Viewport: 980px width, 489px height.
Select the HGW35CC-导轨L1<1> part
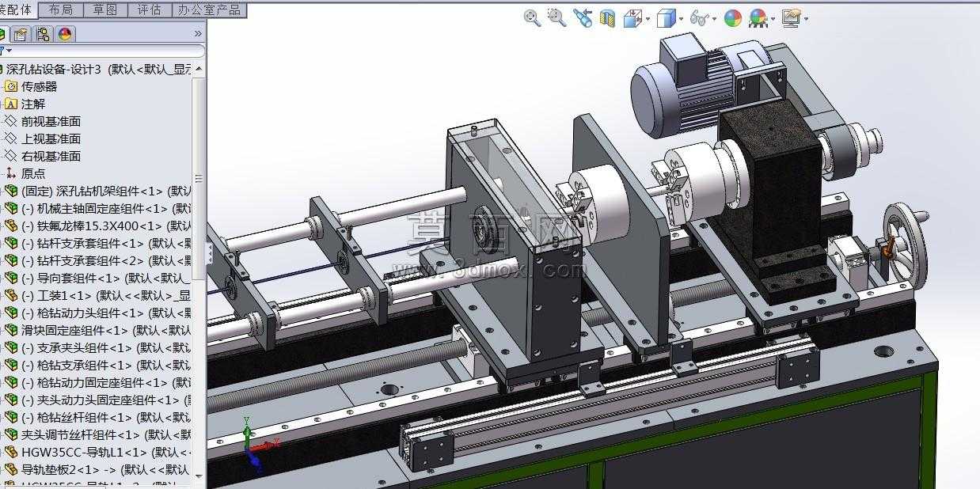[x=106, y=452]
